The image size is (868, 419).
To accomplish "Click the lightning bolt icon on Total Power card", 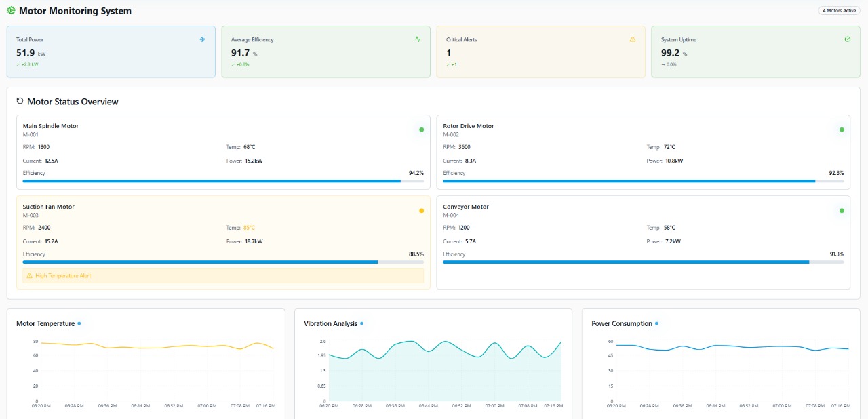I will 202,39.
